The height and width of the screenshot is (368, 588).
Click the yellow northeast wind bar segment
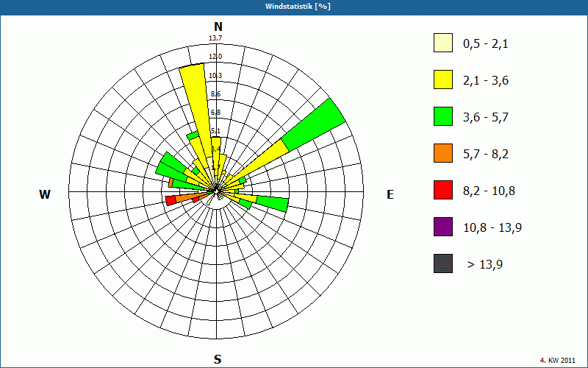point(261,161)
